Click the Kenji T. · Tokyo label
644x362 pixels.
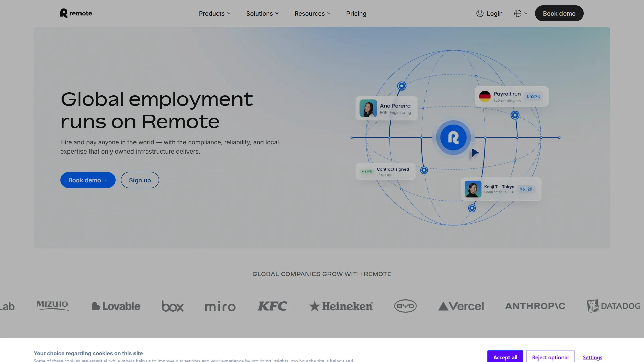click(x=499, y=187)
